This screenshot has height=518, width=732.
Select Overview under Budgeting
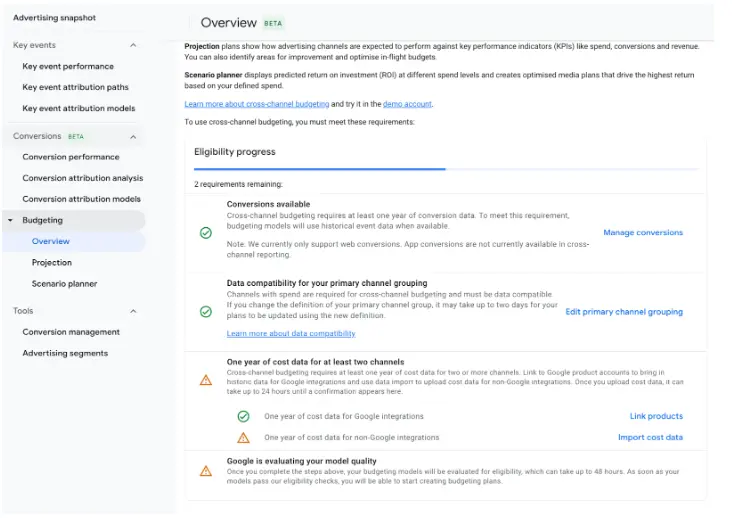75,241
